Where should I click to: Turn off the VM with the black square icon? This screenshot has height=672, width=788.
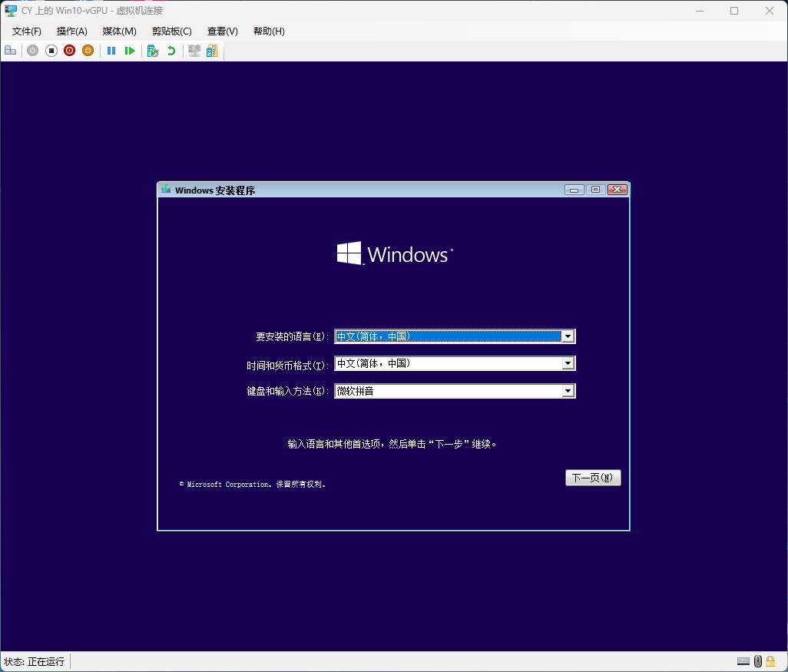pyautogui.click(x=51, y=51)
